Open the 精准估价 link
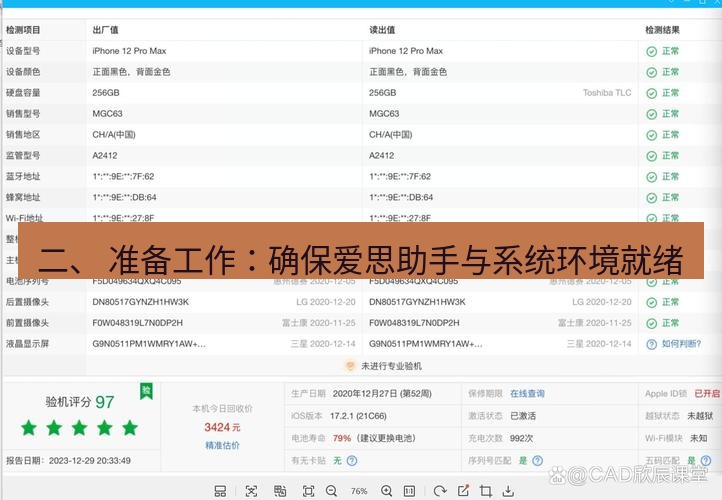 click(222, 445)
